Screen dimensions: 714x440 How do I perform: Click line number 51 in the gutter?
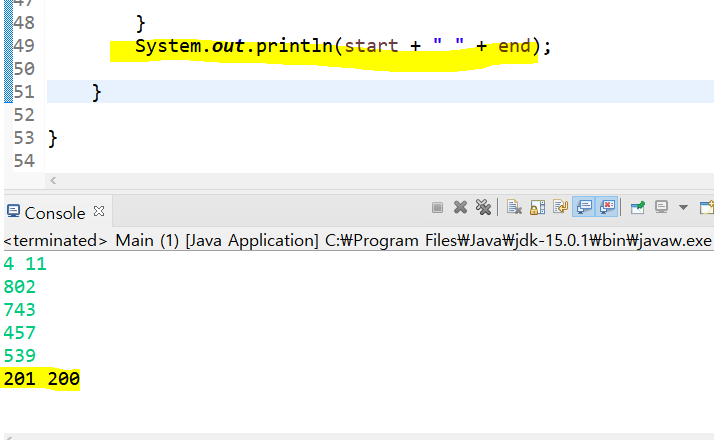tap(24, 92)
